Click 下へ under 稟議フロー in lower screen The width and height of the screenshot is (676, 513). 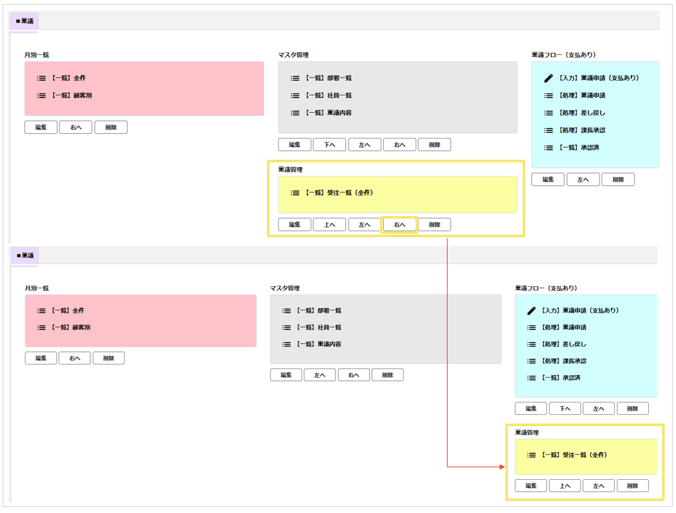(x=565, y=409)
